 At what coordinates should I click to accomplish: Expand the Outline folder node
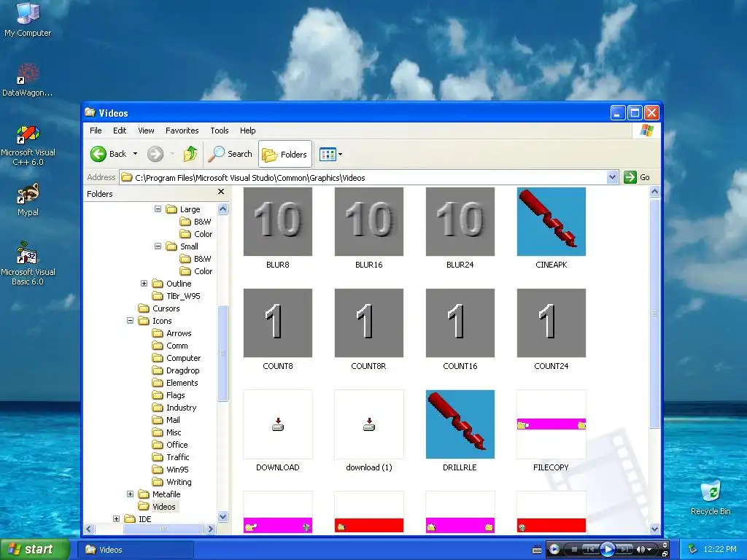(144, 283)
